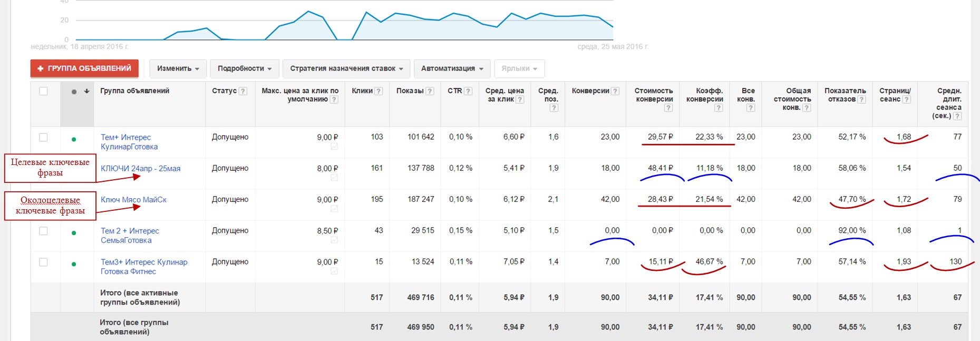The width and height of the screenshot is (980, 341).
Task: Click the red + ГРУППА ОБЪЯВЛЕНИЙ button
Action: point(84,69)
